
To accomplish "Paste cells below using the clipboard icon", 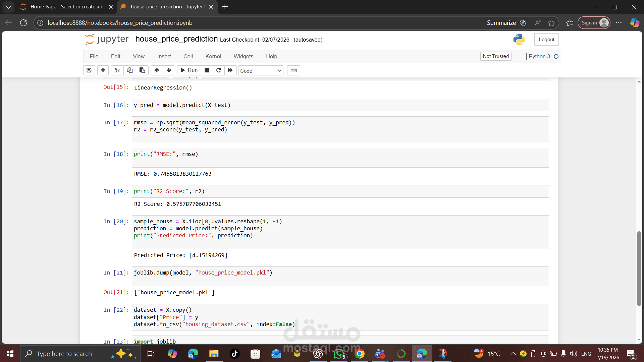I will click(x=142, y=70).
